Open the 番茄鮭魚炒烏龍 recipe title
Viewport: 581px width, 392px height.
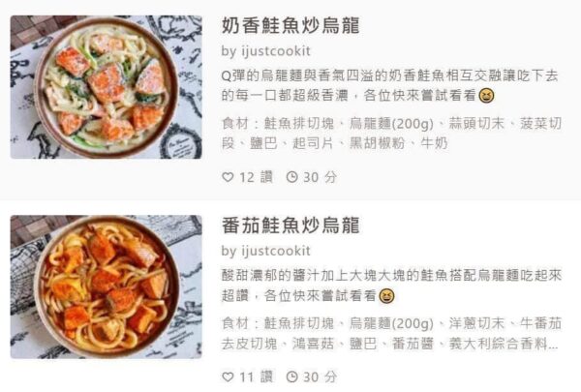290,226
